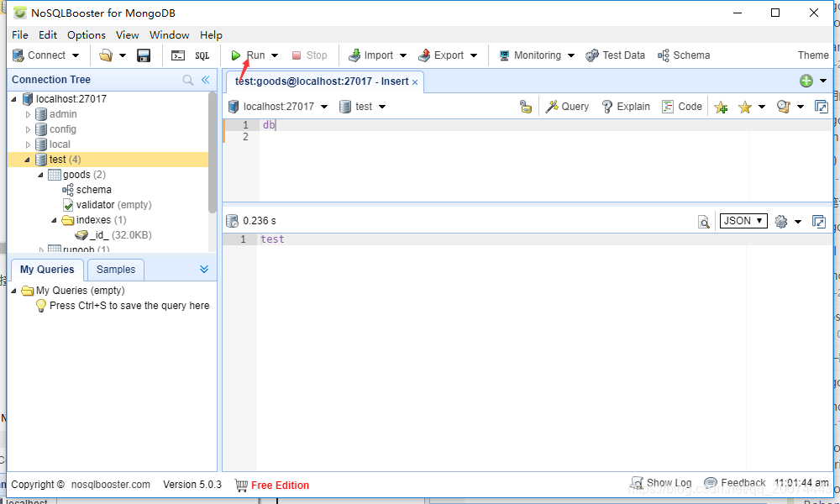Select the schema item under goods
Screen dimensions: 840x504
tap(94, 190)
